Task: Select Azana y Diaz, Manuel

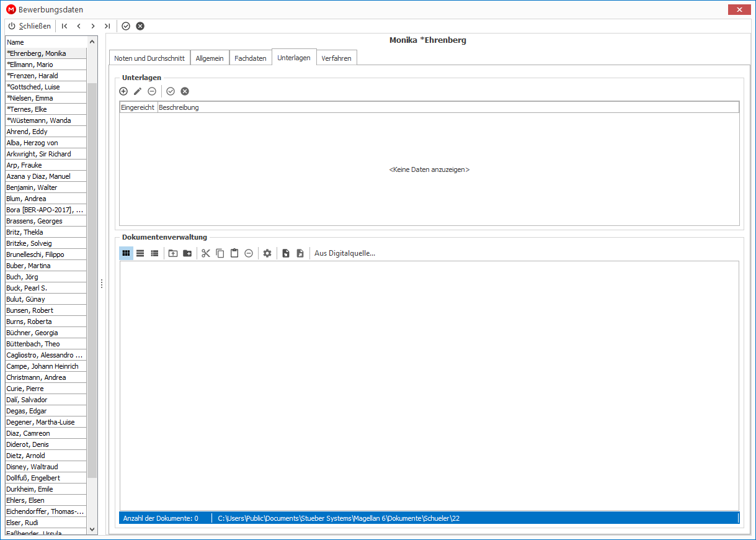Action: point(46,176)
